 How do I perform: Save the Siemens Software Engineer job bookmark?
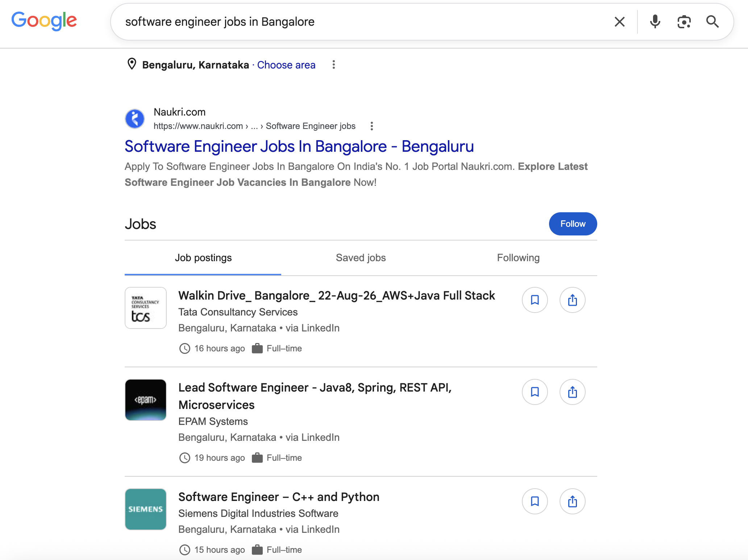[x=535, y=501]
